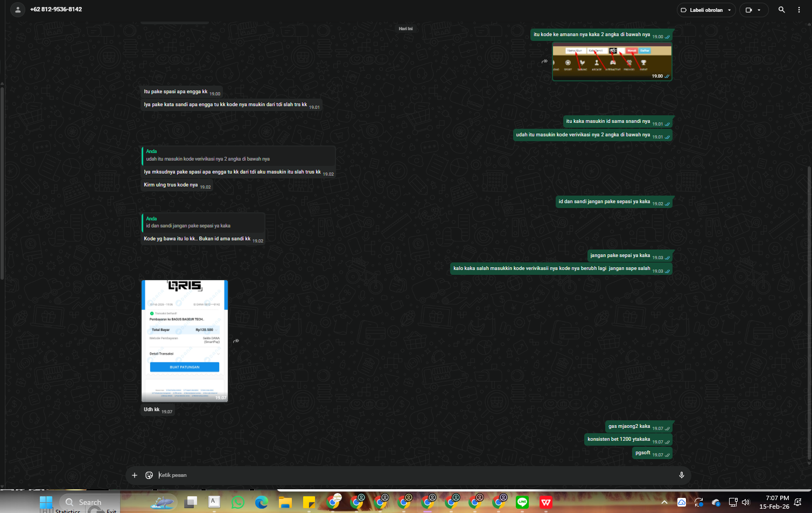Open the Windows Start menu
812x513 pixels.
[46, 502]
